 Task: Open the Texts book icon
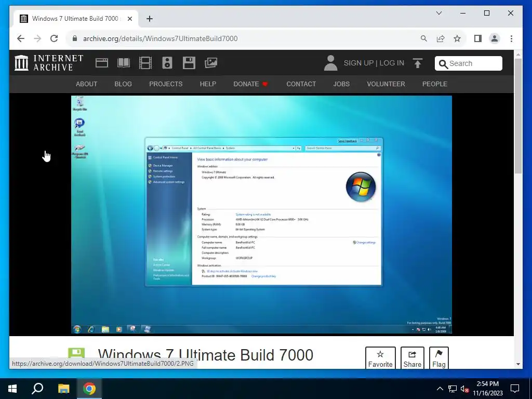click(x=124, y=63)
